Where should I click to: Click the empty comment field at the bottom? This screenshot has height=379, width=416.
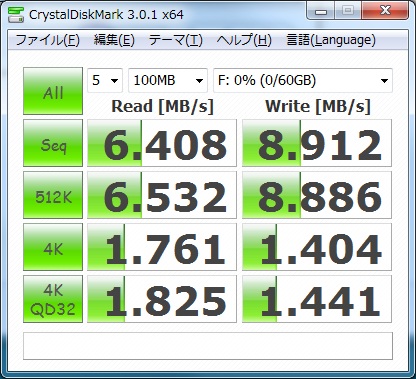click(x=208, y=346)
